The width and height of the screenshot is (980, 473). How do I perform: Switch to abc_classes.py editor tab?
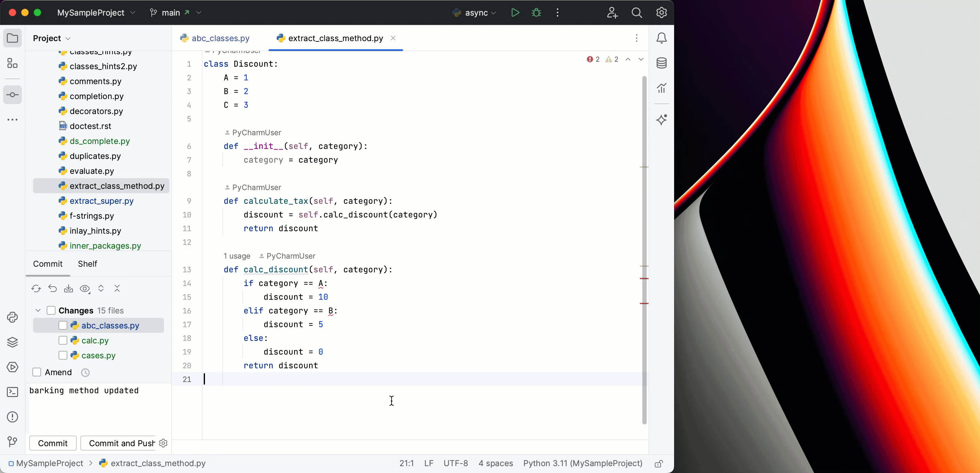215,38
